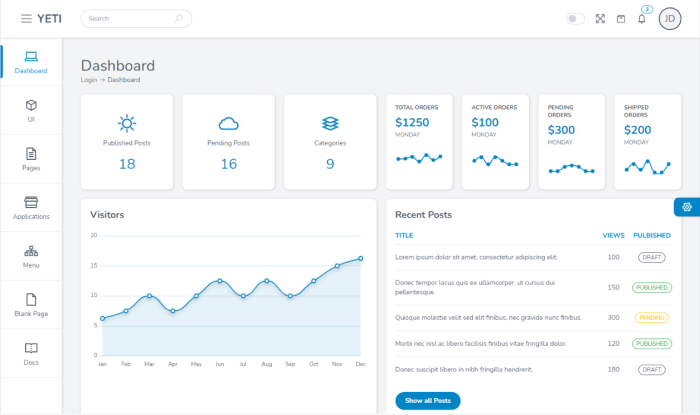Screen dimensions: 700x415
Task: Sort by the VIEWS column header
Action: tap(613, 236)
